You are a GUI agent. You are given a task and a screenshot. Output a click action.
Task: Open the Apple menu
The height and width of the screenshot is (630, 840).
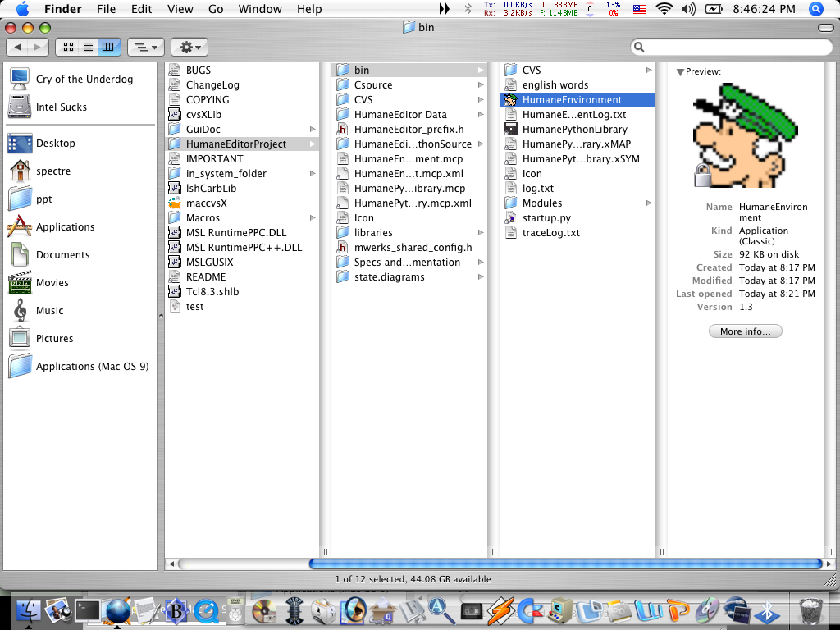tap(22, 8)
